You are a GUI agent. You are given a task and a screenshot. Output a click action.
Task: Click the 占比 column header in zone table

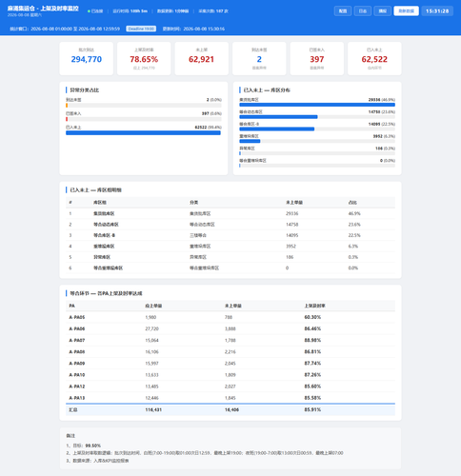point(352,203)
